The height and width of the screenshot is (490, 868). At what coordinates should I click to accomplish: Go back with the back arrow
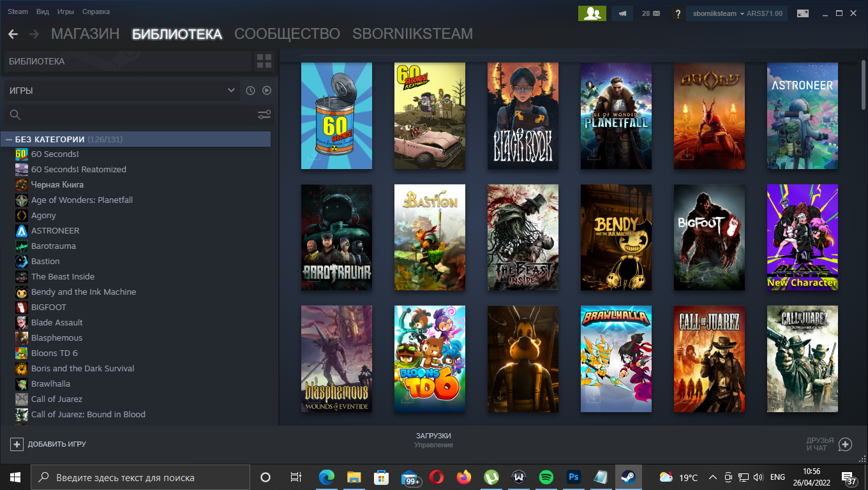[13, 34]
